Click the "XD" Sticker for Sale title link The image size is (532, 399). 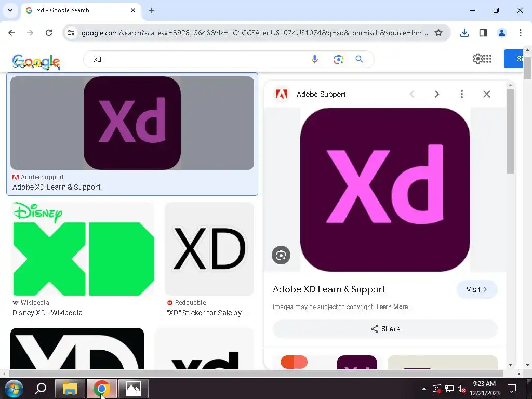(208, 313)
